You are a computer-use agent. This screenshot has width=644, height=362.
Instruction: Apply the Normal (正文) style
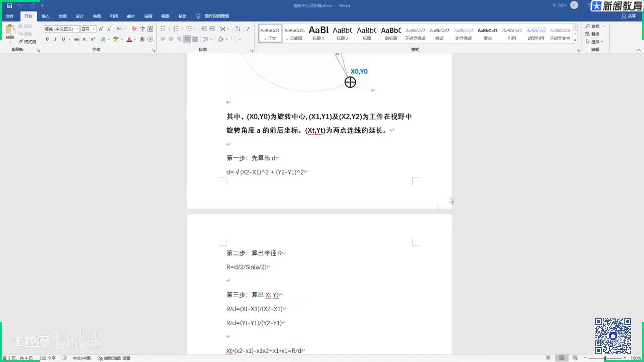(271, 34)
